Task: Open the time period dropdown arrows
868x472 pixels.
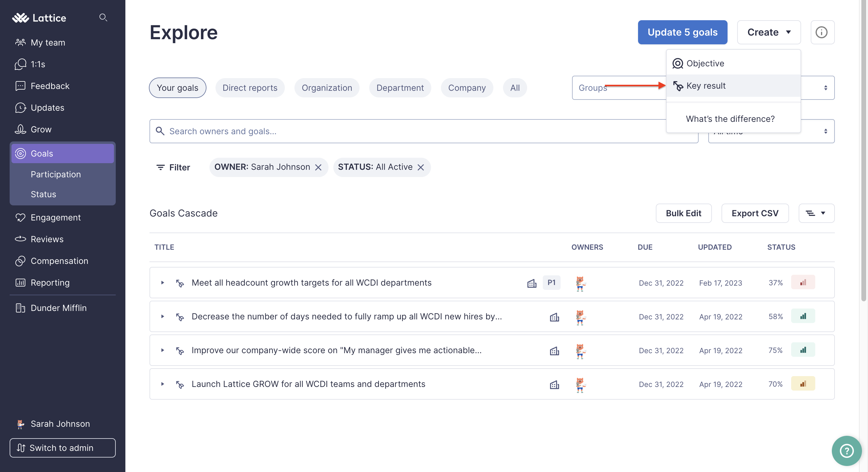Action: [x=825, y=131]
